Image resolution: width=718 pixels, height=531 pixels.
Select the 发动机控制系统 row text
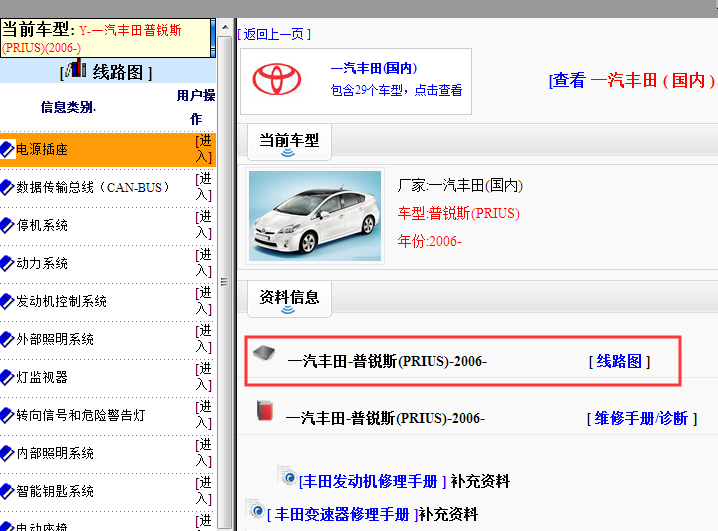tap(61, 301)
